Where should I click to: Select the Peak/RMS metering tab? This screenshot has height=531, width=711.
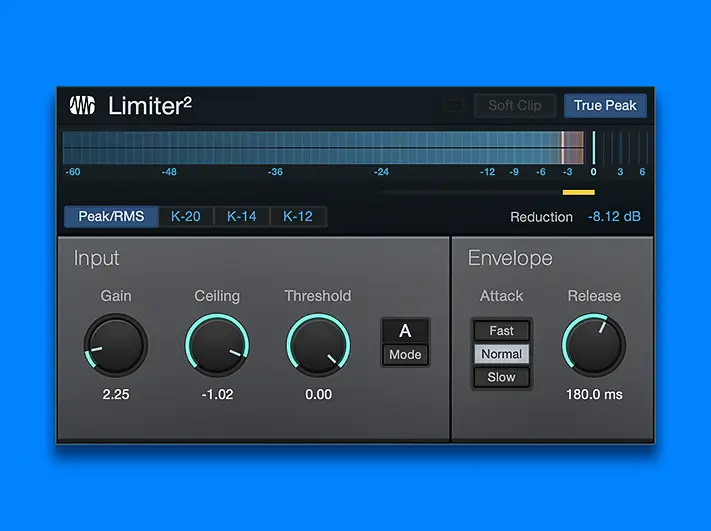(x=111, y=216)
